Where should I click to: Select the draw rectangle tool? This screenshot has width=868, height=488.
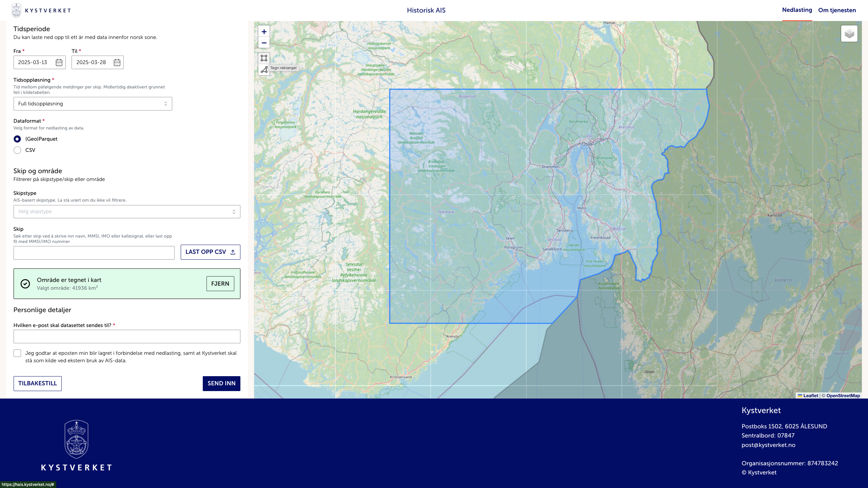264,58
